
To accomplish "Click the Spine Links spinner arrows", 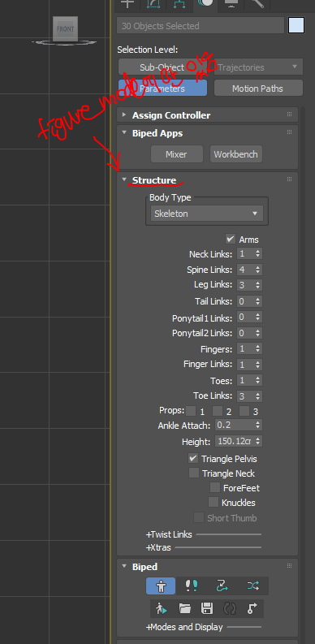I will [x=257, y=270].
